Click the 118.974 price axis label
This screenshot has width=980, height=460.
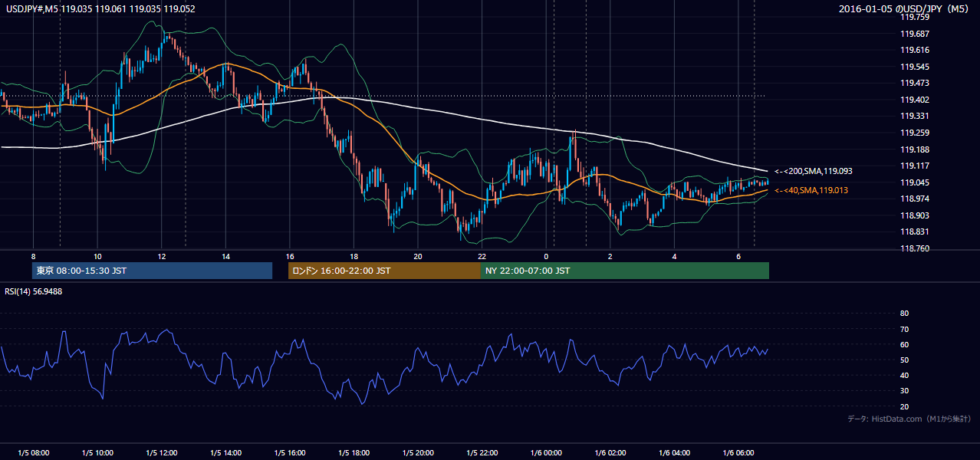tap(914, 199)
